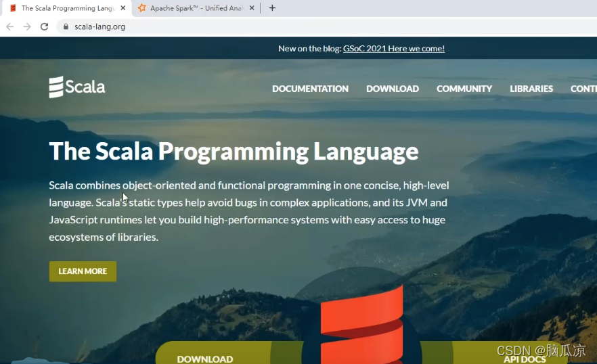Click the Scala favicon on the first tab
The height and width of the screenshot is (364, 597).
(x=13, y=8)
